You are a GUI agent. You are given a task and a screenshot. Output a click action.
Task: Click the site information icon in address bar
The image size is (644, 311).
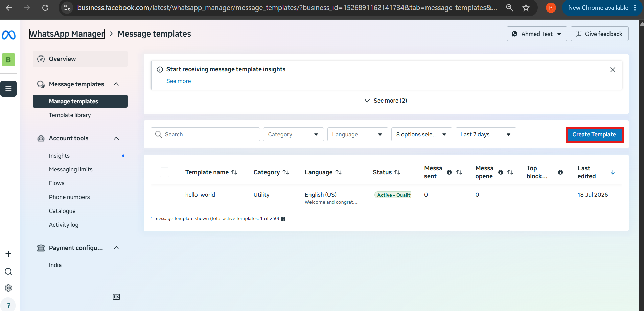(68, 8)
